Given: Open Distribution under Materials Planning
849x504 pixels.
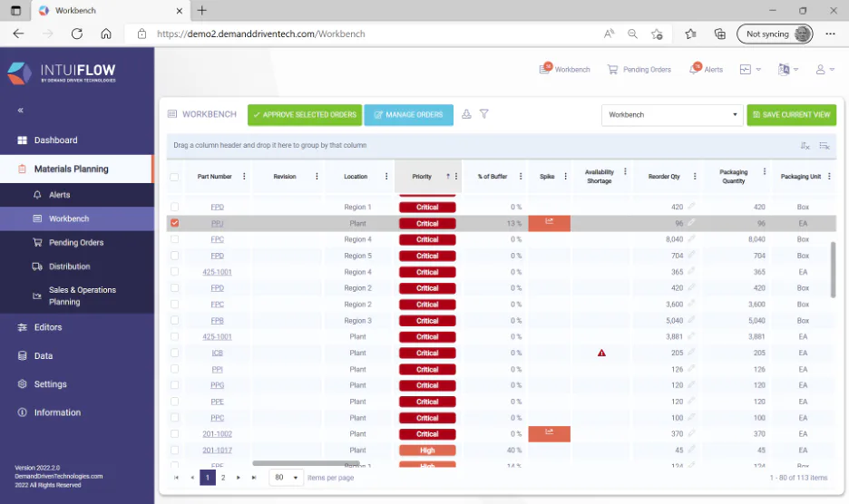Looking at the screenshot, I should pyautogui.click(x=69, y=267).
